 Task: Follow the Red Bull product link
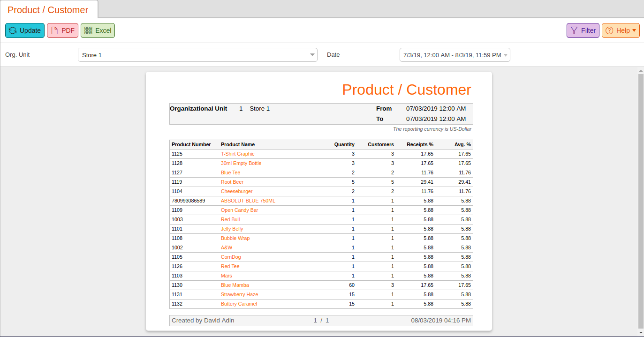(230, 219)
